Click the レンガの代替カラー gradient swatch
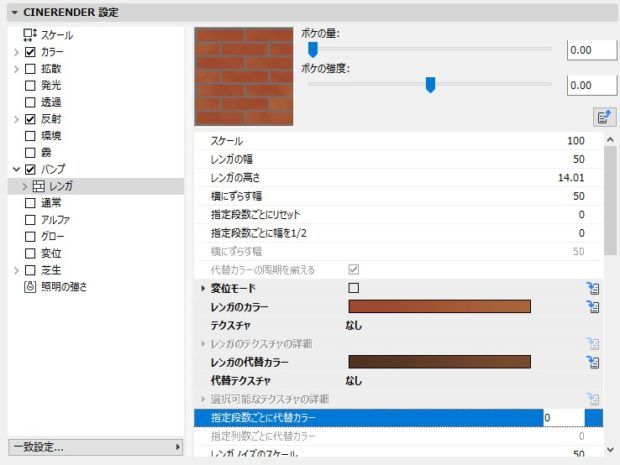Screen dimensions: 620x465 440,362
